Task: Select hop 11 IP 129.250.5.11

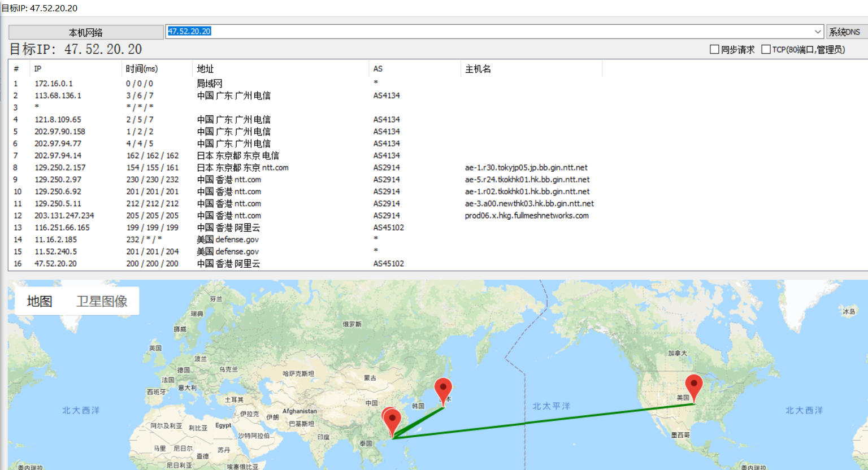Action: [58, 203]
